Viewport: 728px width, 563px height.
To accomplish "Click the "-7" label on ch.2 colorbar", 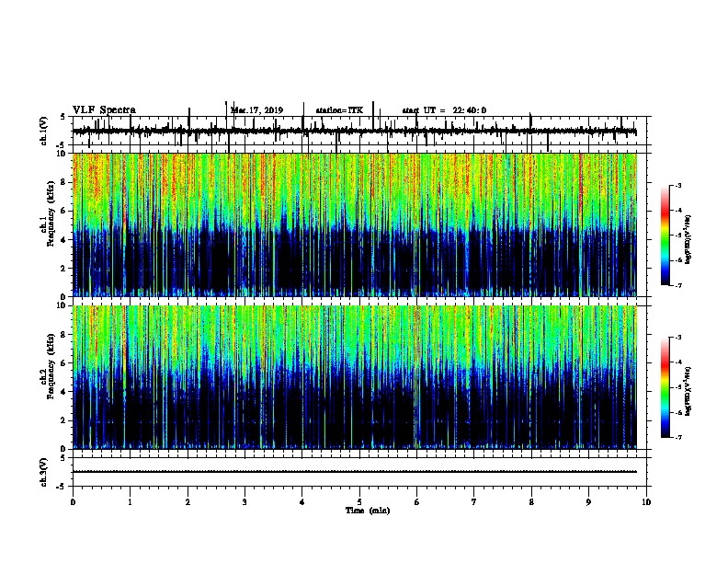I will [677, 437].
